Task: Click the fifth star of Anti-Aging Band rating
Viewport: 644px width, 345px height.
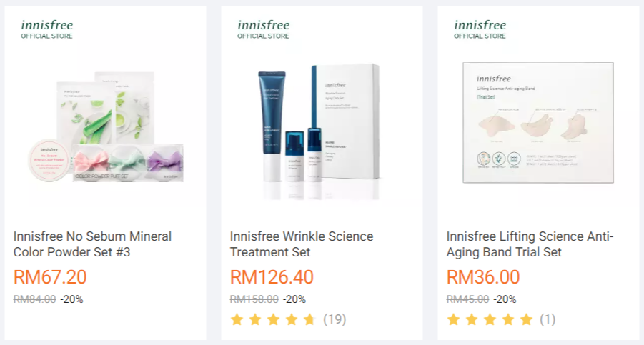Action: [x=526, y=319]
